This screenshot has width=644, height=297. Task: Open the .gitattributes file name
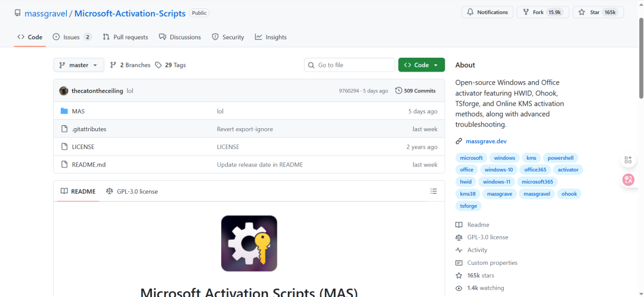[89, 129]
